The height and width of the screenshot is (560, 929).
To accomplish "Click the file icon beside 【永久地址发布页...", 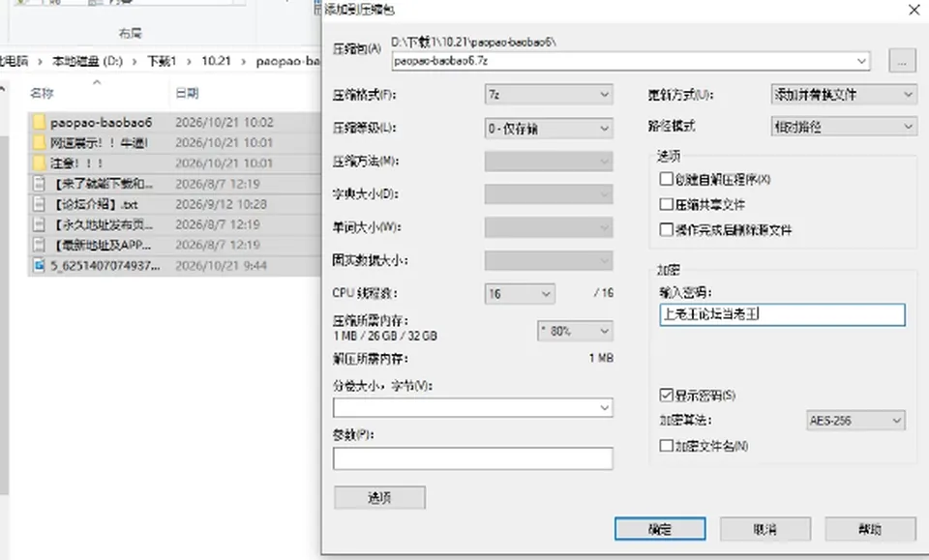I will coord(39,224).
